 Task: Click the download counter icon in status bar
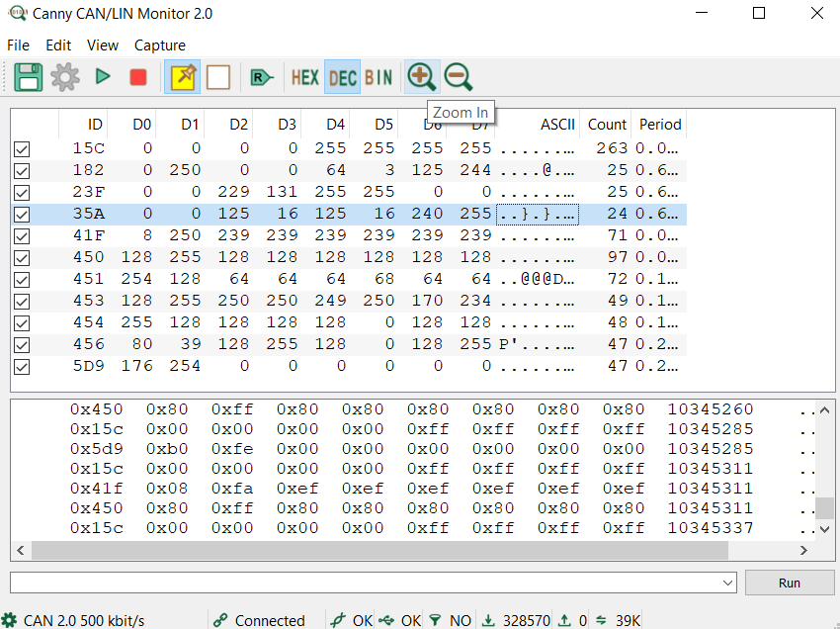pos(488,620)
